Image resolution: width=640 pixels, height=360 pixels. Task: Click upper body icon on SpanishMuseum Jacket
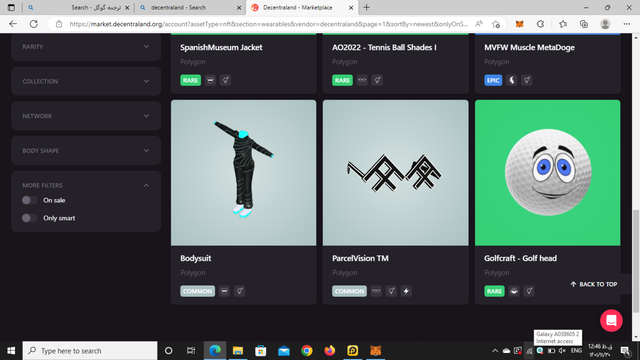[210, 80]
